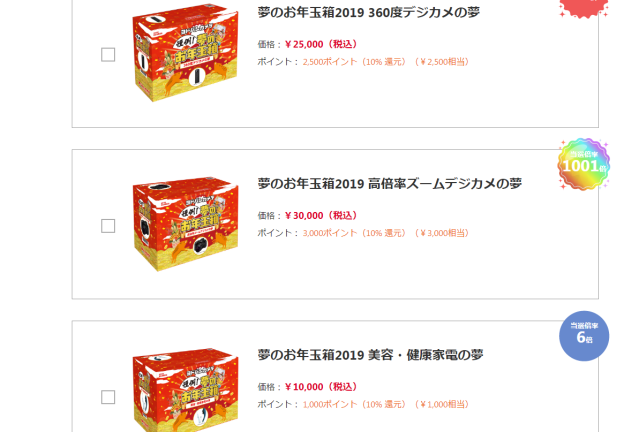Open 夢のお年玉箱2019 360度デジカメの夢 title
Image resolution: width=639 pixels, height=432 pixels.
point(369,13)
